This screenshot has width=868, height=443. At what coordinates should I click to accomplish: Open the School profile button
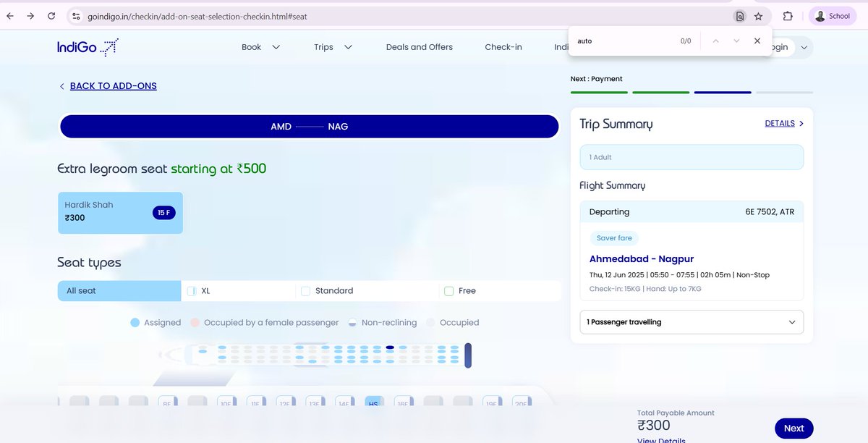(832, 16)
